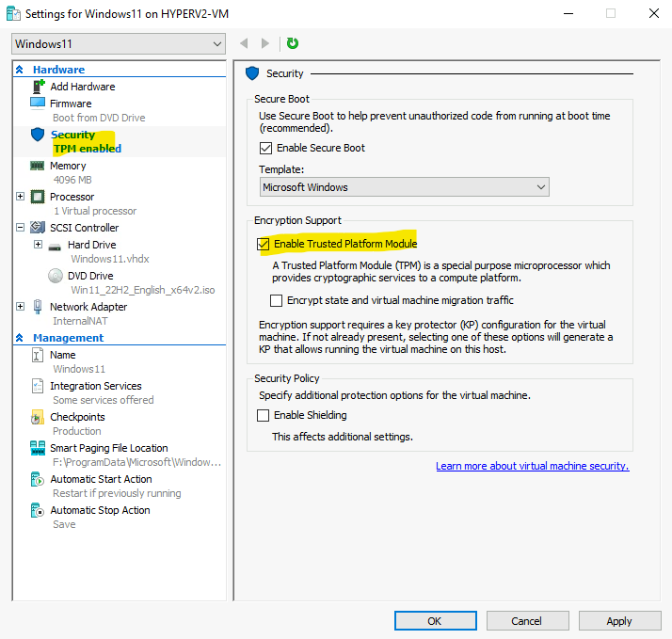This screenshot has width=672, height=639.
Task: Click 'InternalNAT' text
Action: point(80,321)
